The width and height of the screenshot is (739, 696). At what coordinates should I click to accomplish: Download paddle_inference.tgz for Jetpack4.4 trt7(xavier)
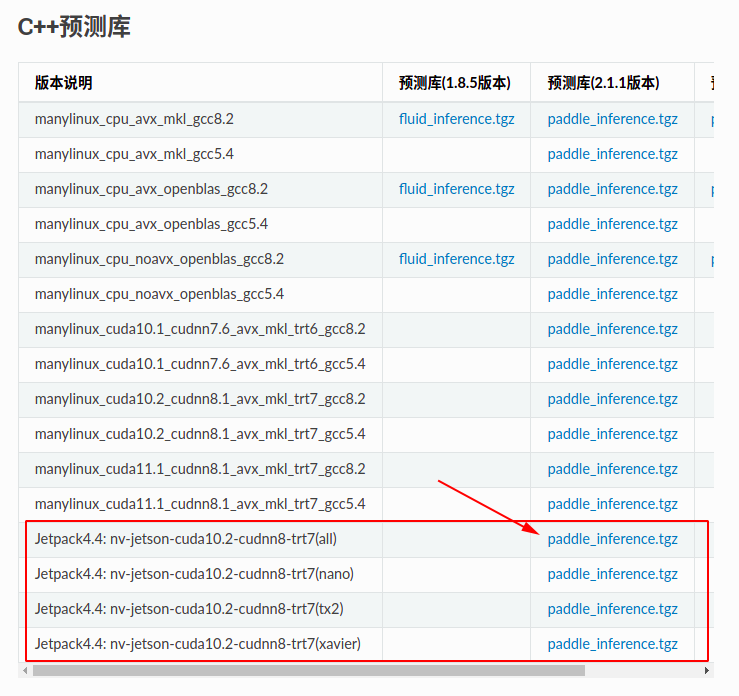[612, 645]
